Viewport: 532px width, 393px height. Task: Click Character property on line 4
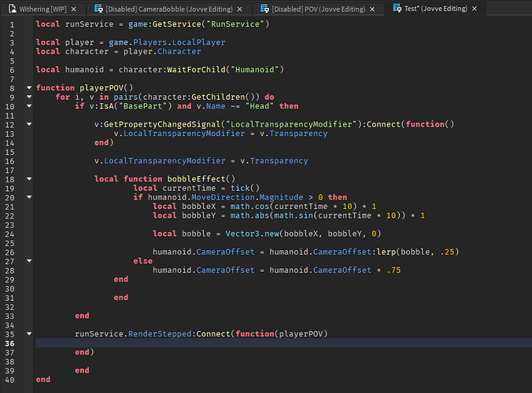pos(179,52)
